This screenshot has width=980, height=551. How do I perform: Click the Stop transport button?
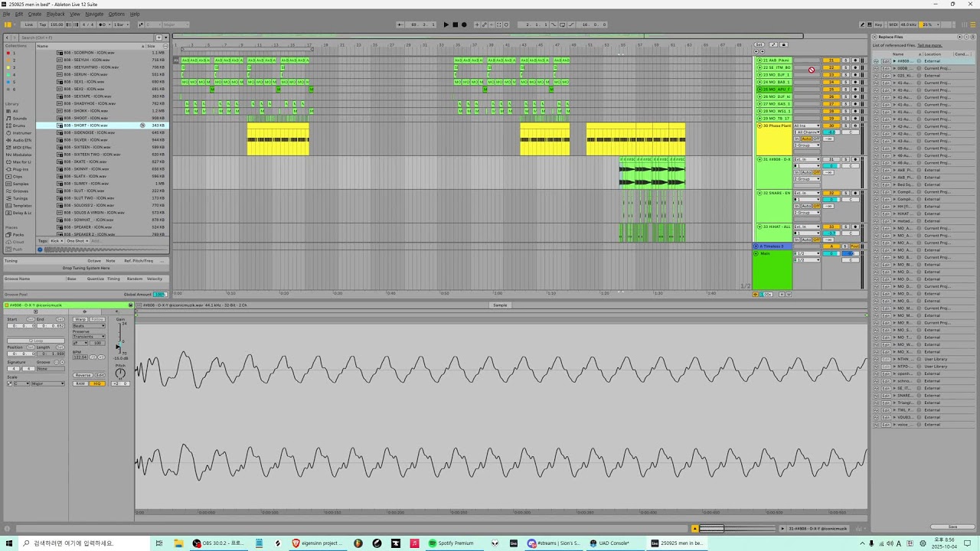pos(455,24)
